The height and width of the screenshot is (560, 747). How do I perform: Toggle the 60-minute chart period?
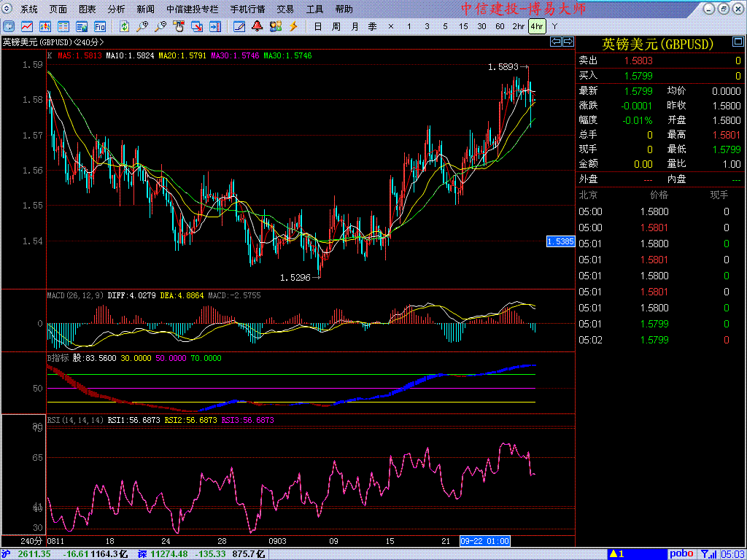pyautogui.click(x=500, y=26)
